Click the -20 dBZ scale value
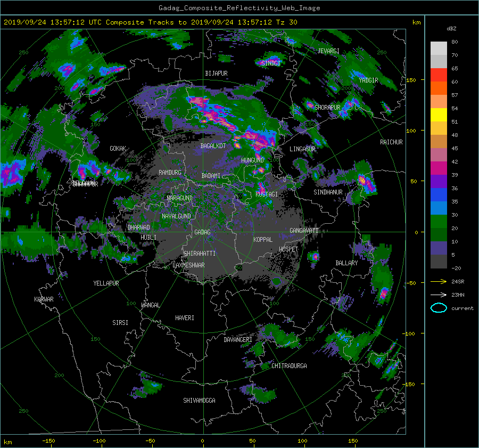The image size is (479, 448). pos(456,268)
